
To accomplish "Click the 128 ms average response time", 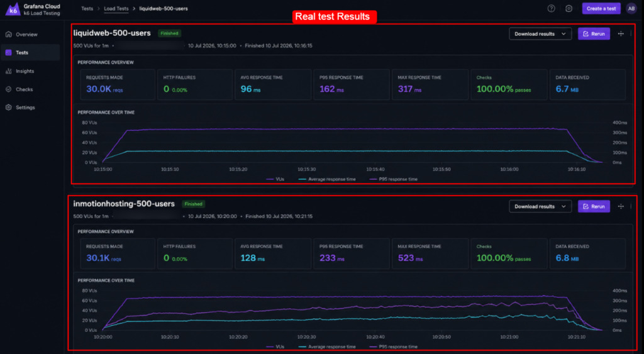I will point(253,258).
